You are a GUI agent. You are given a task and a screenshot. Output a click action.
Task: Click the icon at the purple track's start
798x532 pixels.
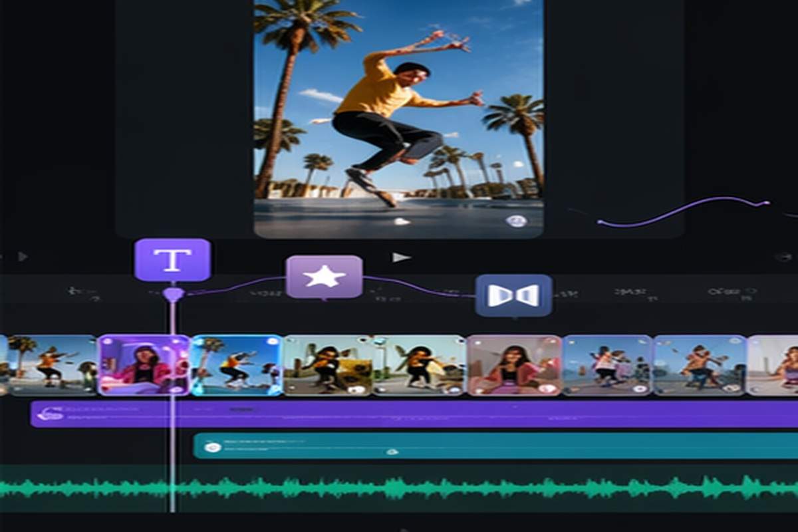click(50, 414)
